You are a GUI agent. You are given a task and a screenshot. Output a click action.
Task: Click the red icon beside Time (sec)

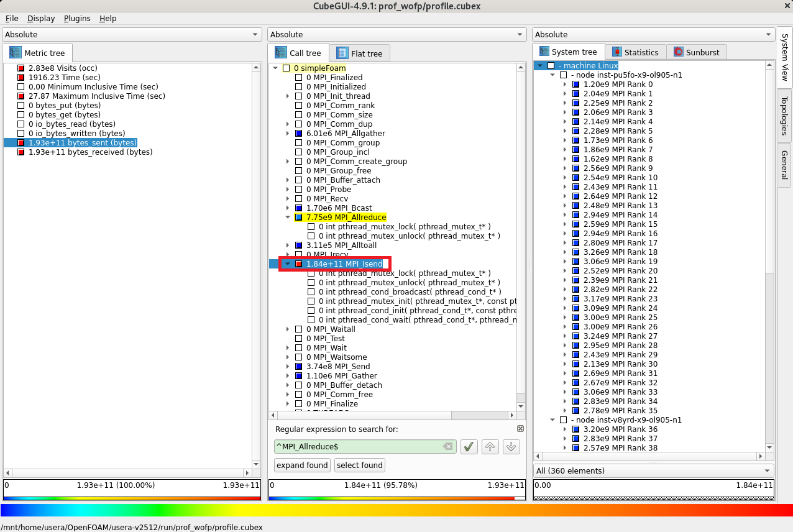(21, 78)
